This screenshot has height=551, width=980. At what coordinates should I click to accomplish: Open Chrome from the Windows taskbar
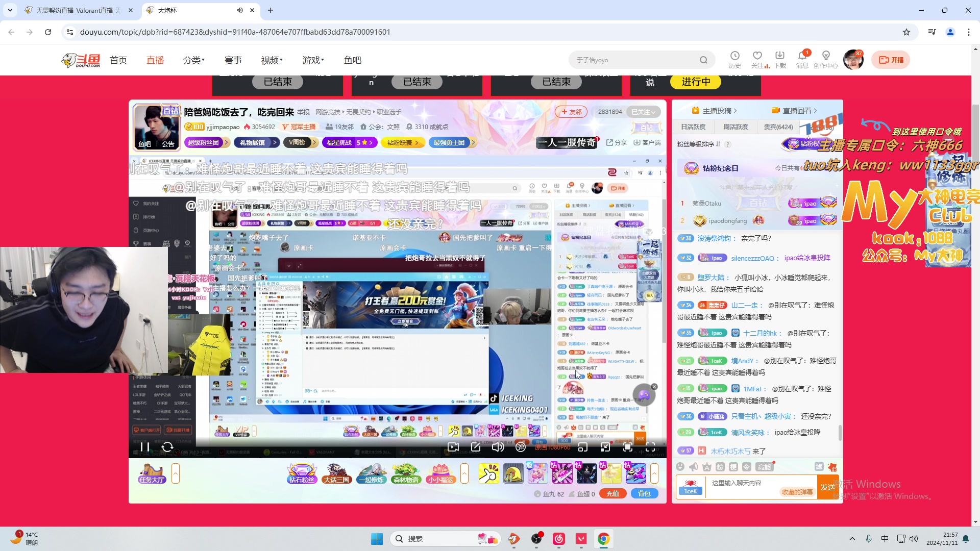[x=603, y=539]
